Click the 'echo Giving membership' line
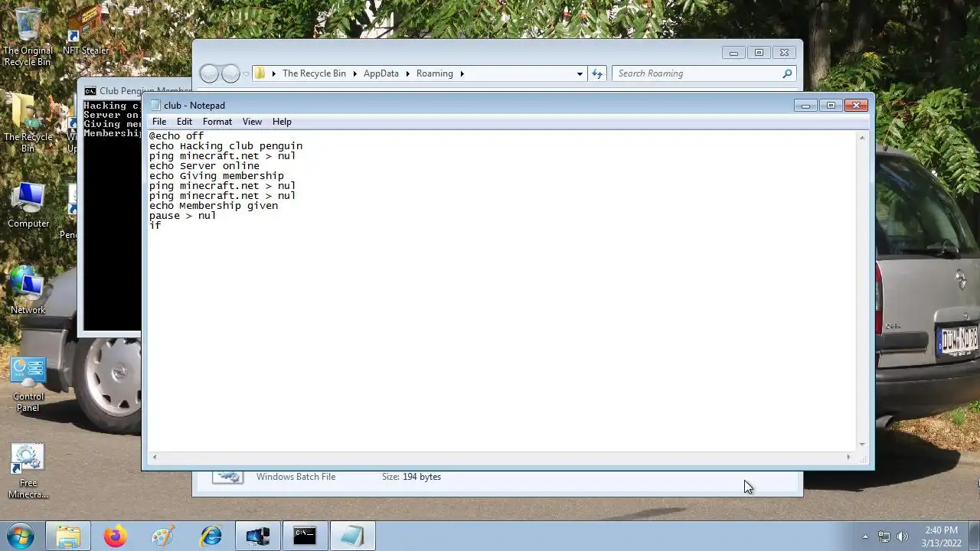Viewport: 980px width, 551px height. click(x=217, y=176)
